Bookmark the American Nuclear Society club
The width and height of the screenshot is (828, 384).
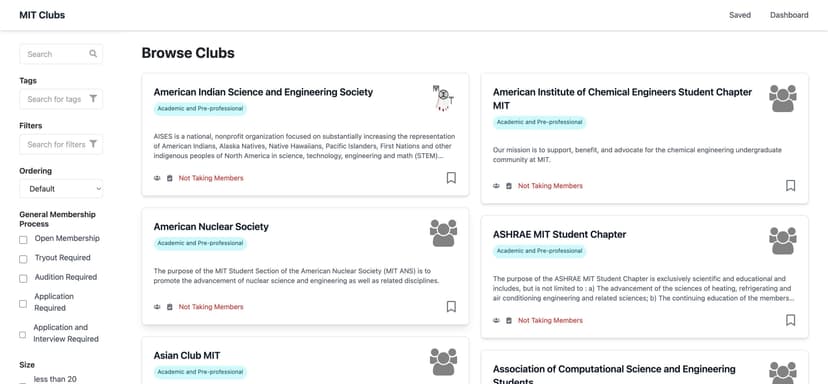[451, 307]
